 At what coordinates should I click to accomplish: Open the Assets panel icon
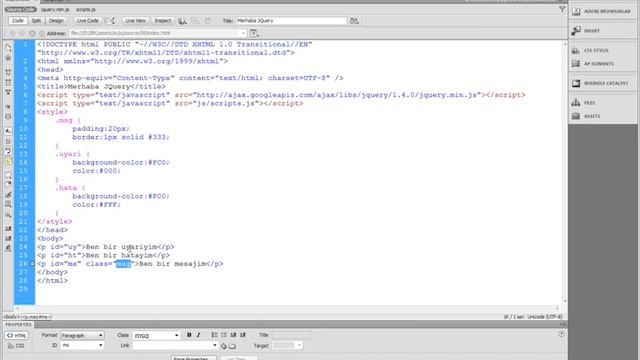click(x=576, y=116)
